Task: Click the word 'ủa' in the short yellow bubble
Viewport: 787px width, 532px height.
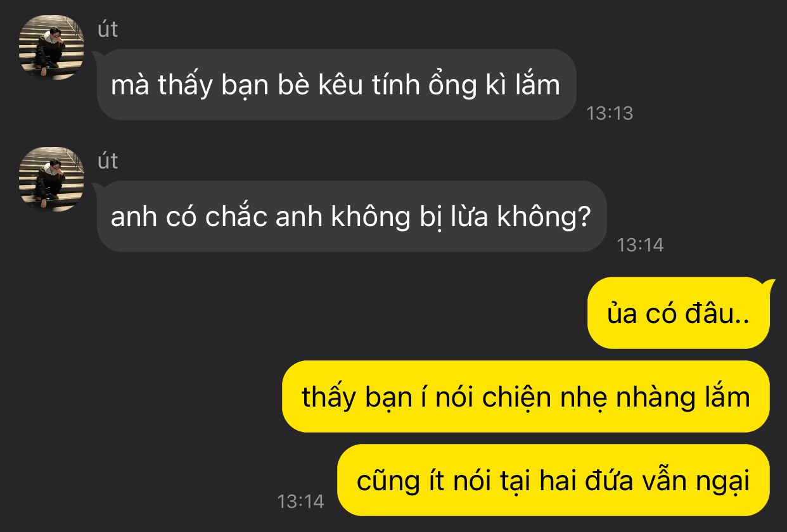Action: coord(622,314)
